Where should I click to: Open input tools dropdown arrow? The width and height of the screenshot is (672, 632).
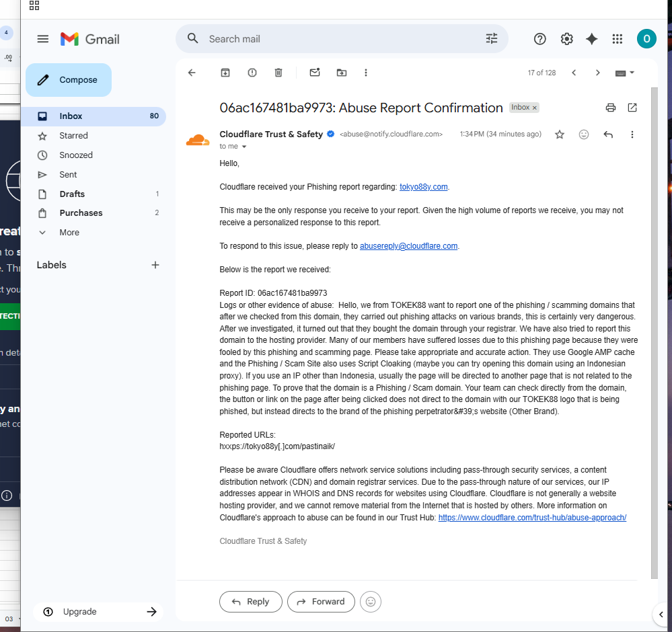click(x=632, y=73)
